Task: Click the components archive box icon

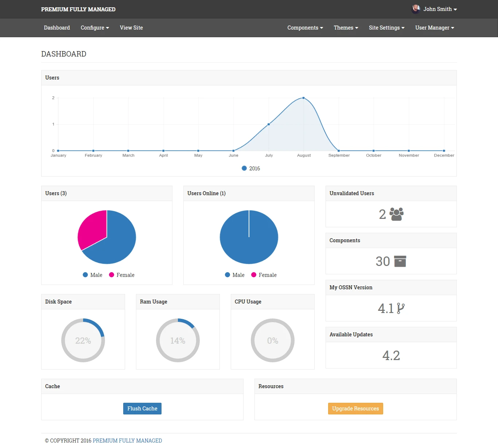Action: click(x=400, y=261)
